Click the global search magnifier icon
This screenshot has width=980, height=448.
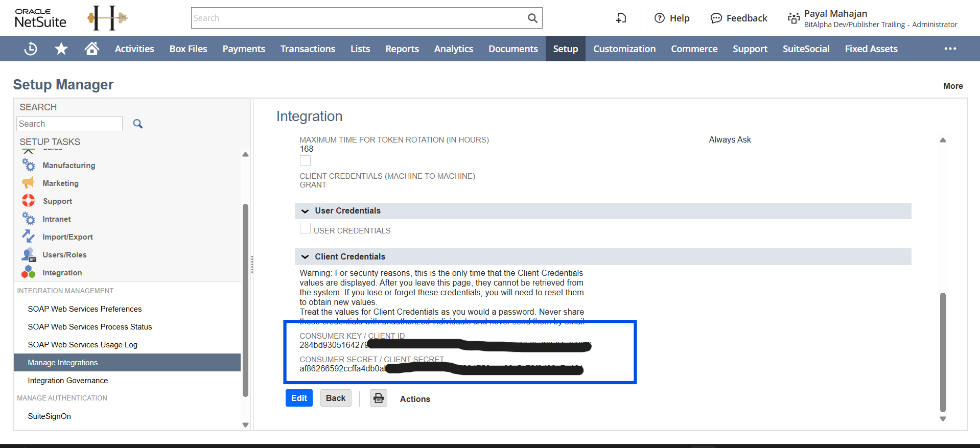(x=532, y=18)
